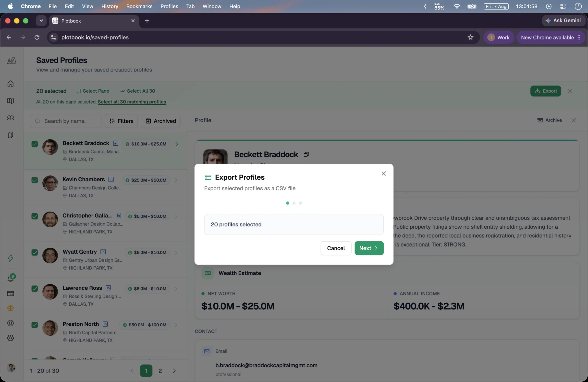Click the green Export button
This screenshot has width=588, height=382.
point(546,91)
